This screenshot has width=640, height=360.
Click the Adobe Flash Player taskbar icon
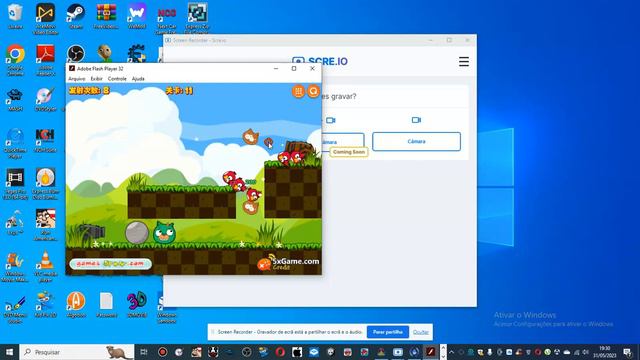pyautogui.click(x=431, y=352)
